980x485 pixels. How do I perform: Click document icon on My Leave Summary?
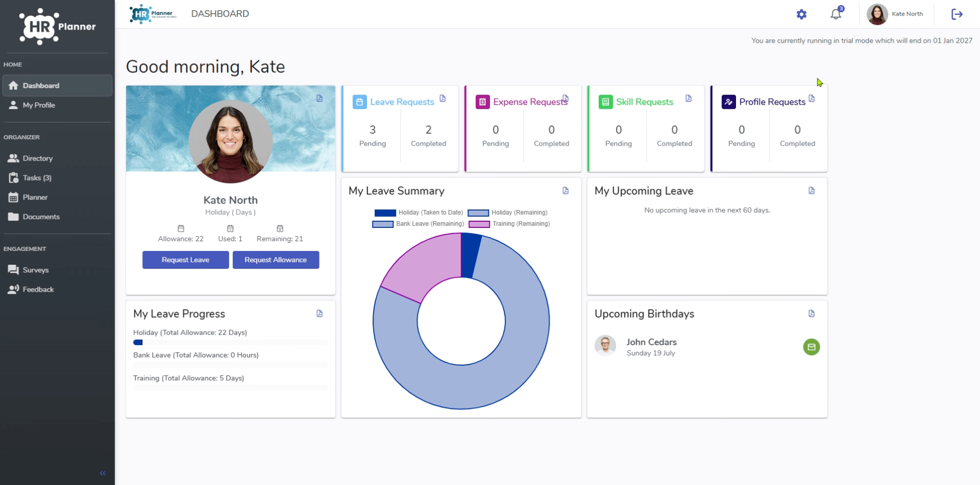pyautogui.click(x=566, y=191)
